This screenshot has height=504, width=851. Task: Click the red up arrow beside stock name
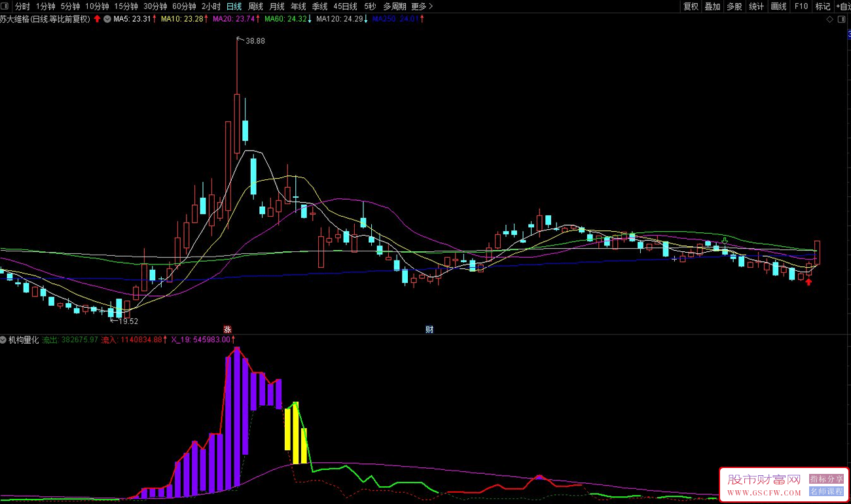[x=98, y=19]
